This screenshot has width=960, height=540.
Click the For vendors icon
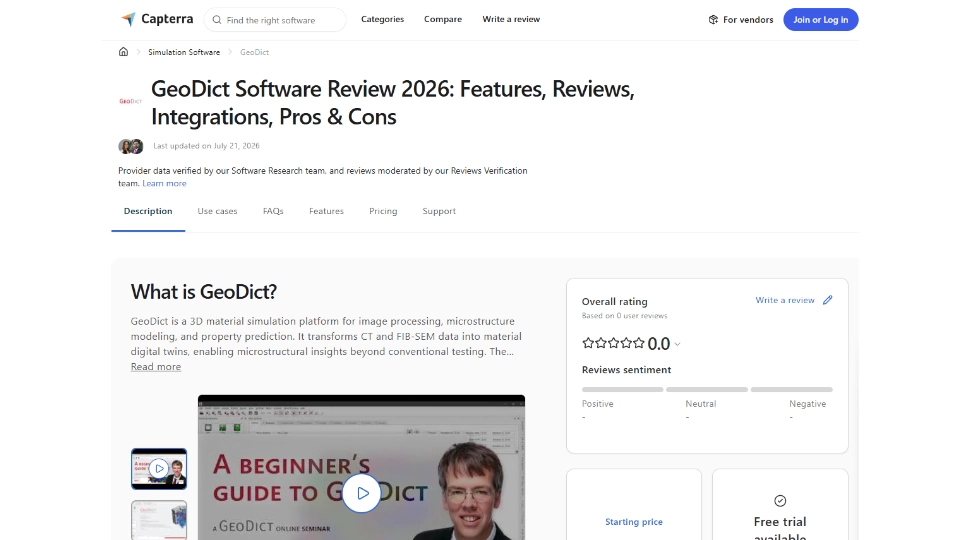[713, 20]
